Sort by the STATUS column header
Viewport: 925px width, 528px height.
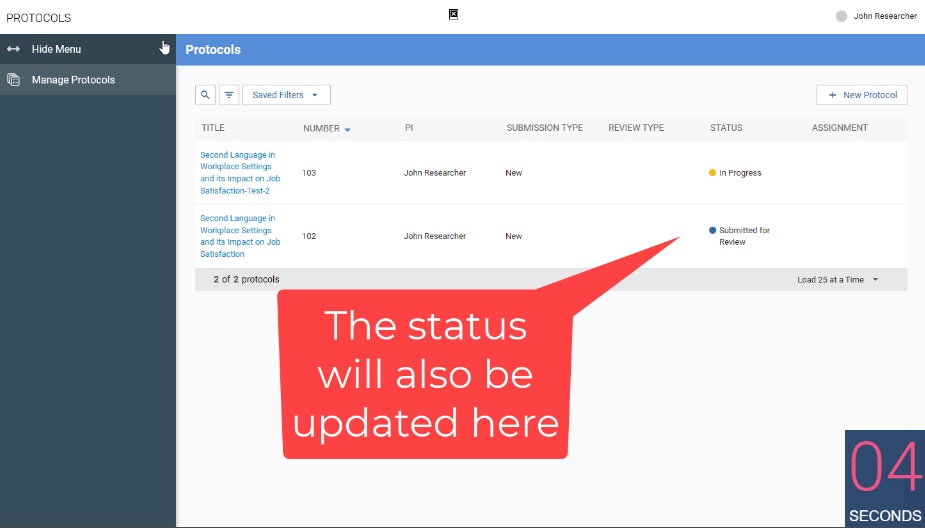click(726, 128)
